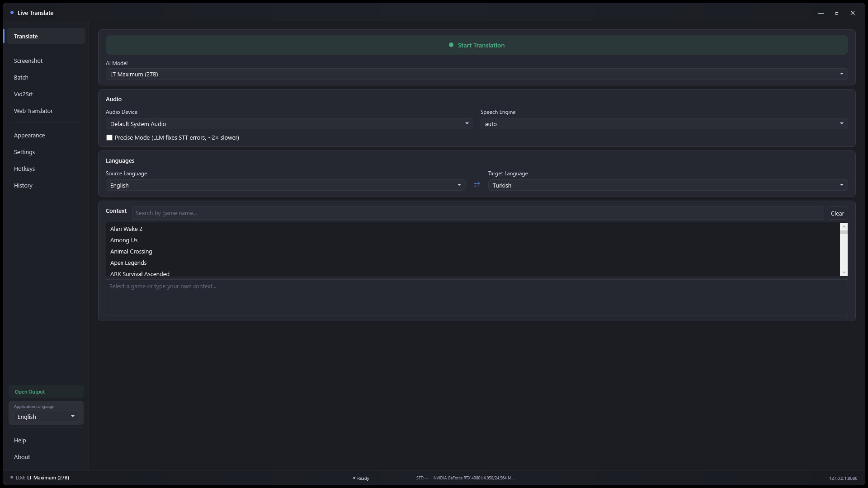The height and width of the screenshot is (488, 868).
Task: Open the Audio Device dropdown
Action: point(289,124)
